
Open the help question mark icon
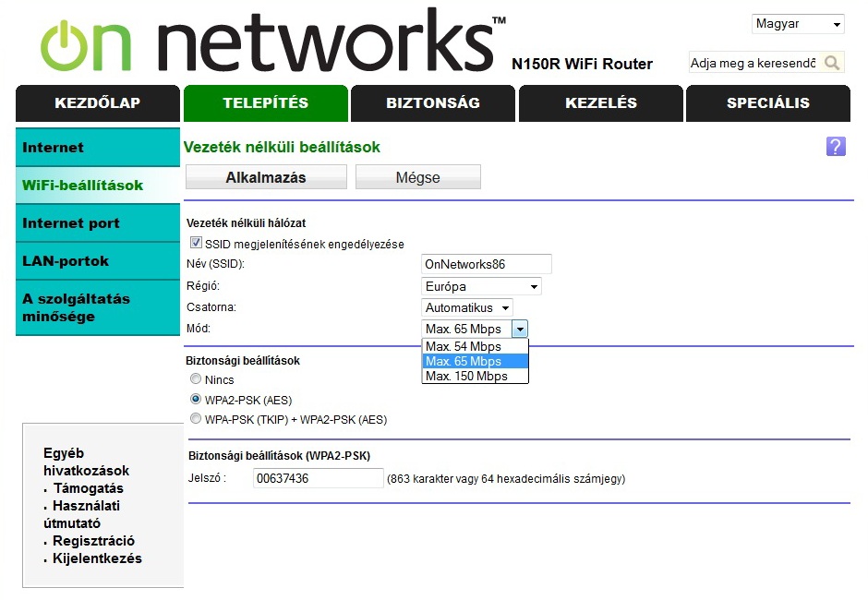pos(836,146)
